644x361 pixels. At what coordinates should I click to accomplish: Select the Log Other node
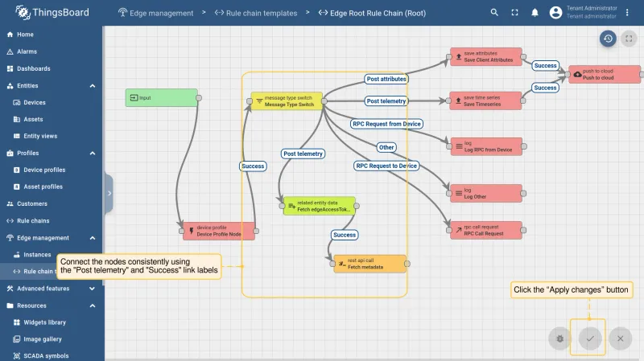tap(487, 193)
